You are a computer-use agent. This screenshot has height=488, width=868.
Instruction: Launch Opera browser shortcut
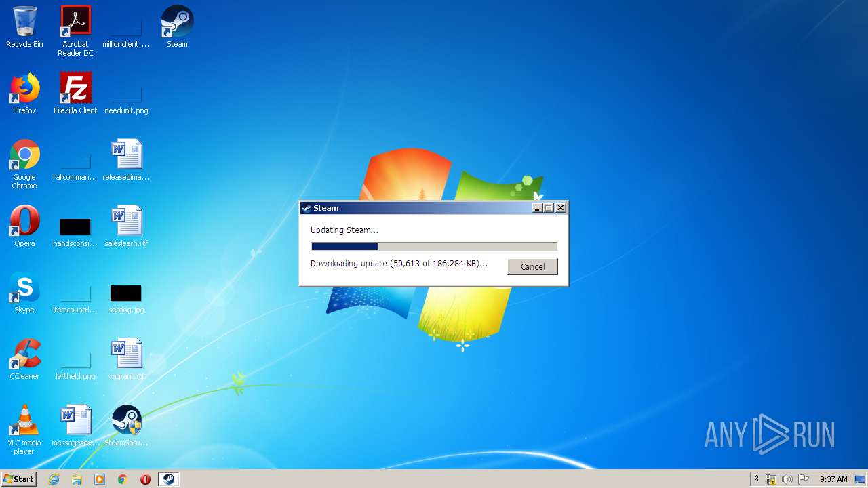click(24, 226)
